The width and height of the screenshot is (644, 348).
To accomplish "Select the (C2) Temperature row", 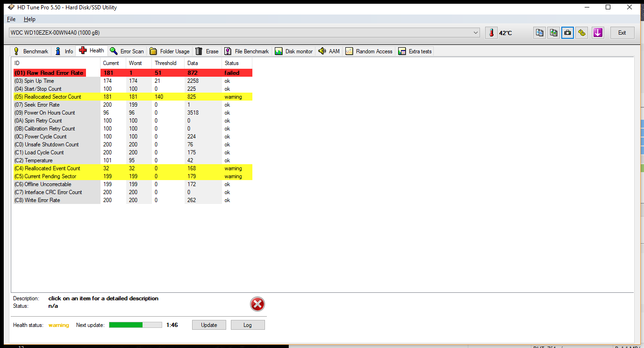I will (133, 160).
